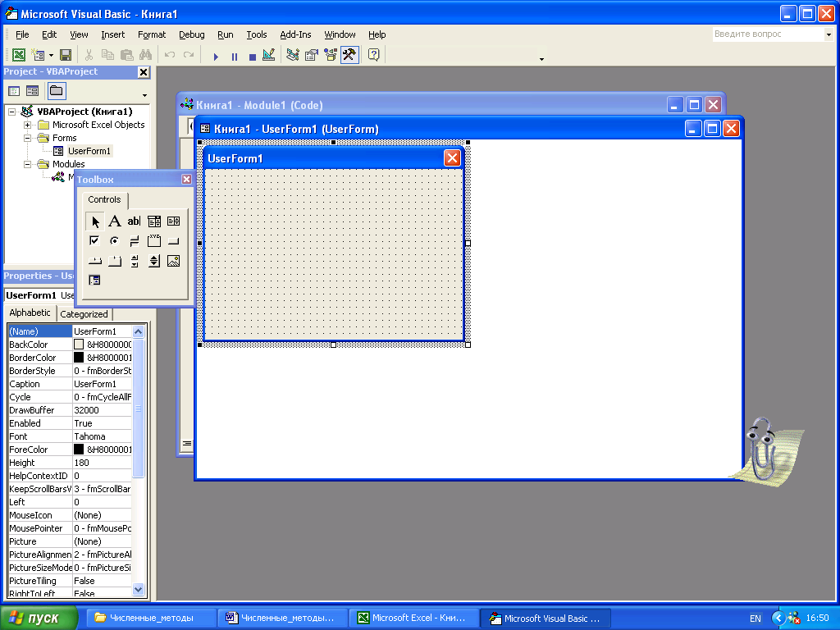The image size is (840, 630).
Task: Click the Copy toolbar icon
Action: point(107,55)
